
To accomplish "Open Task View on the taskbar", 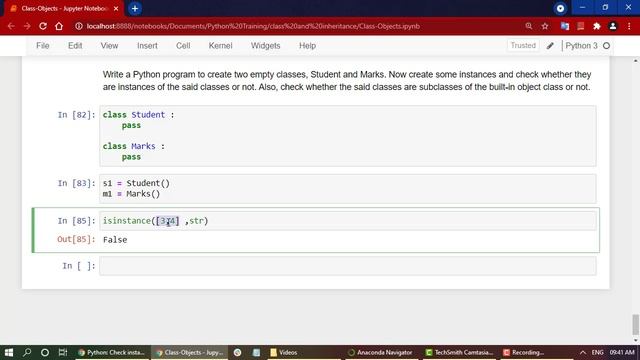I will pyautogui.click(x=62, y=352).
